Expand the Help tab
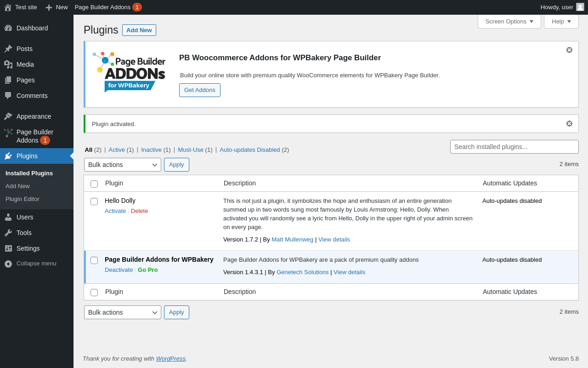 tap(561, 21)
